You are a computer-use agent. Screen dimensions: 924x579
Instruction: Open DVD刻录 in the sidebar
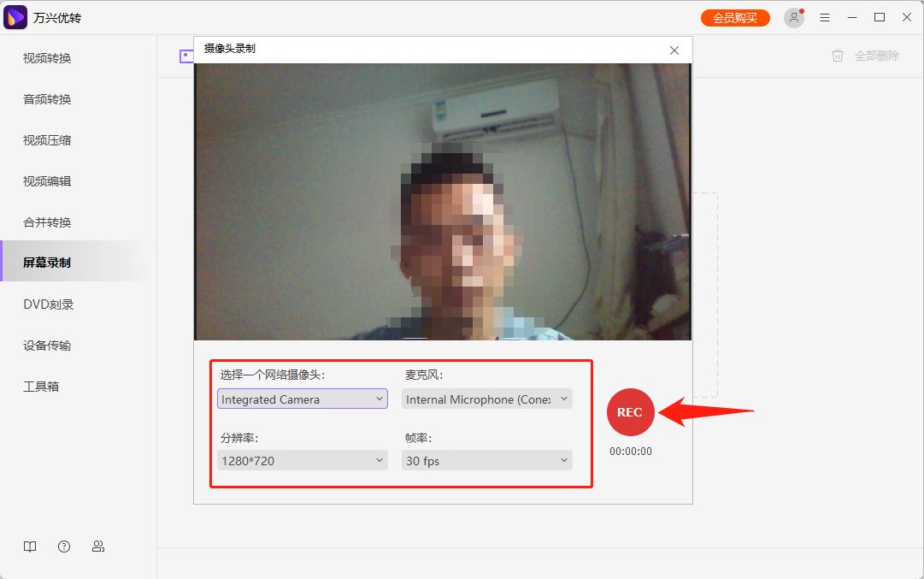click(49, 304)
